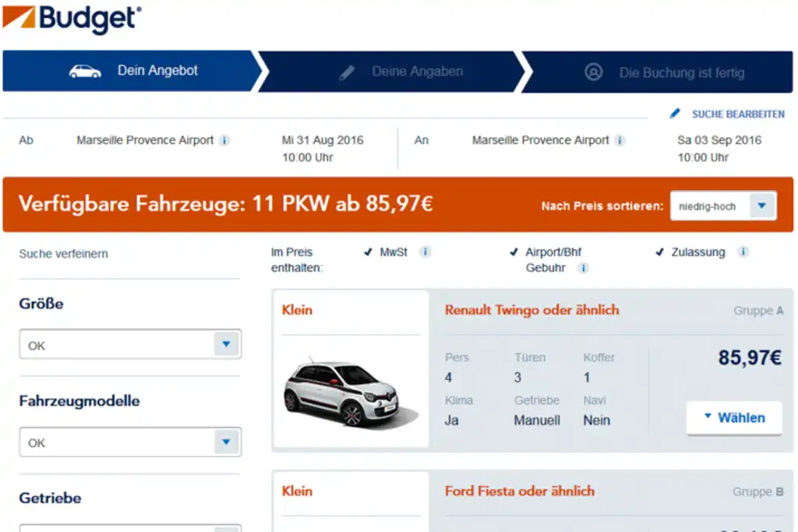Click the pencil icon beside Suche bearbeiten

tap(675, 114)
